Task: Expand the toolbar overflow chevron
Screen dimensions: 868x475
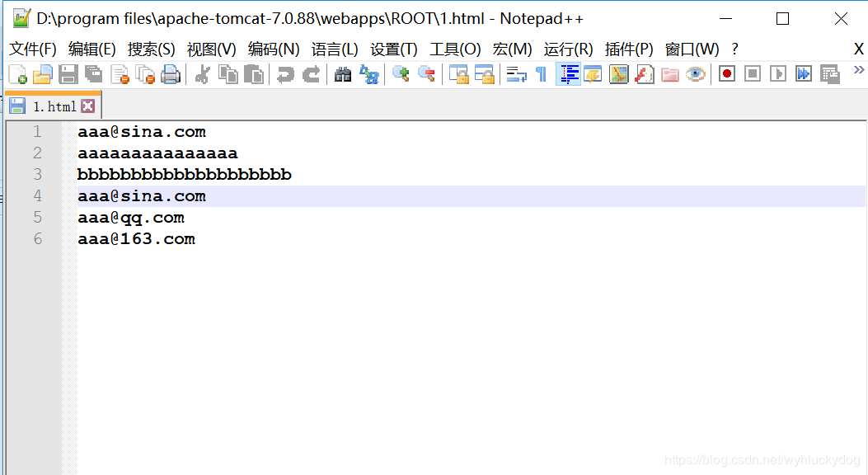Action: 859,70
